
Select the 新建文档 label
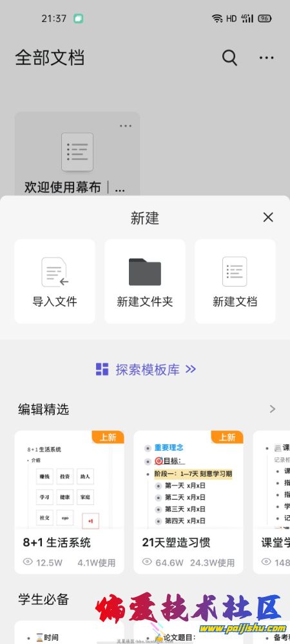click(235, 302)
